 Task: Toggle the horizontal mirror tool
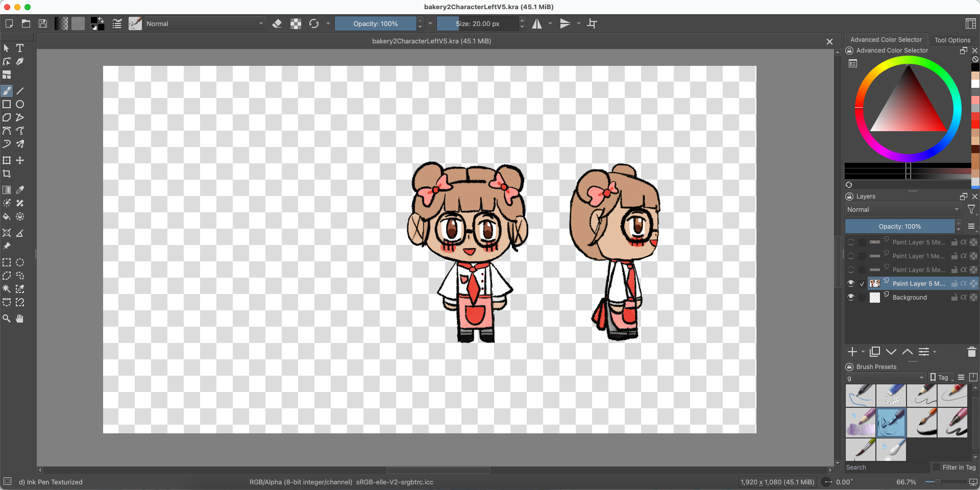pos(537,23)
